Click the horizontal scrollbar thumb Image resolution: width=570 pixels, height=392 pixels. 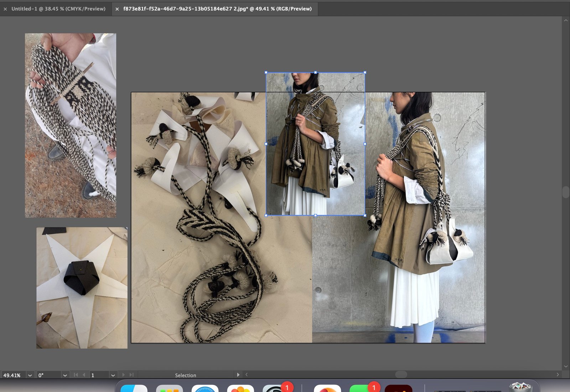click(x=401, y=375)
